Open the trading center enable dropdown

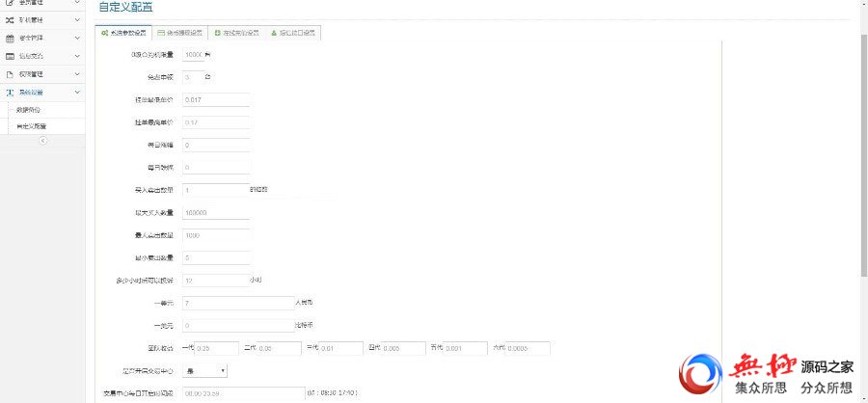(203, 370)
